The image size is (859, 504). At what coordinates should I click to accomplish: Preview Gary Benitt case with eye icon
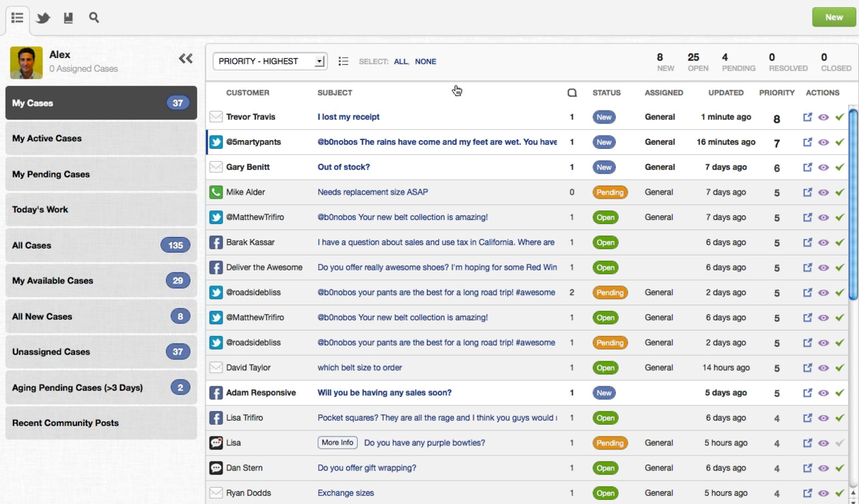click(823, 167)
